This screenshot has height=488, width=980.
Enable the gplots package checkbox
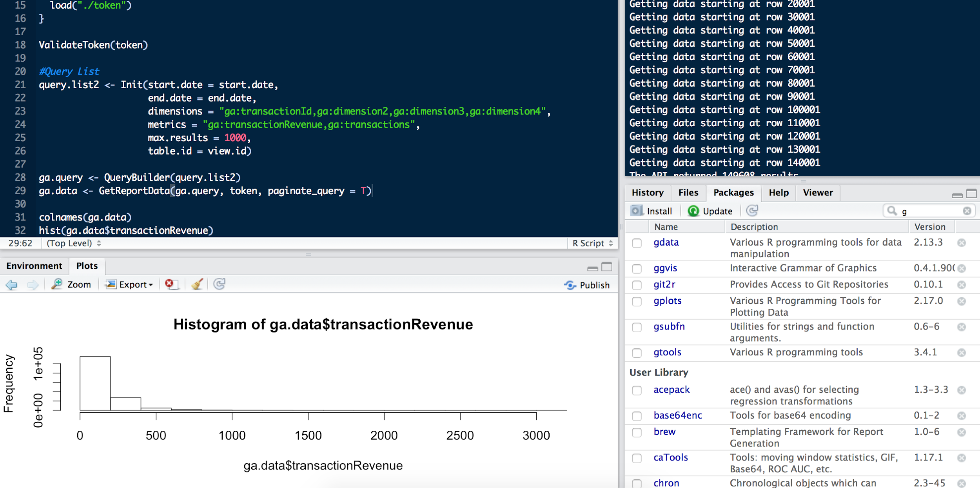pos(637,302)
